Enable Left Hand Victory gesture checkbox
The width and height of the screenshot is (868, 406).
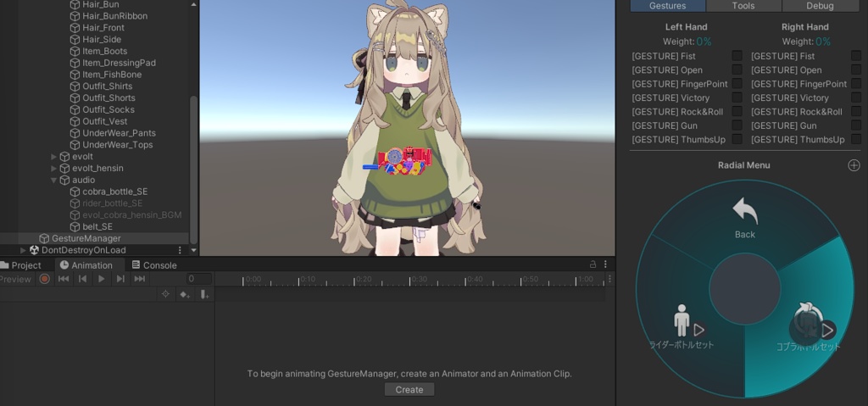point(737,97)
